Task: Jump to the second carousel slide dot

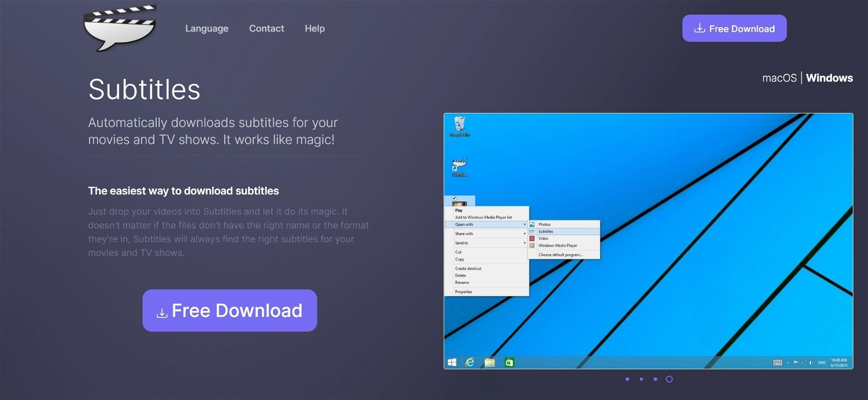Action: (x=641, y=379)
